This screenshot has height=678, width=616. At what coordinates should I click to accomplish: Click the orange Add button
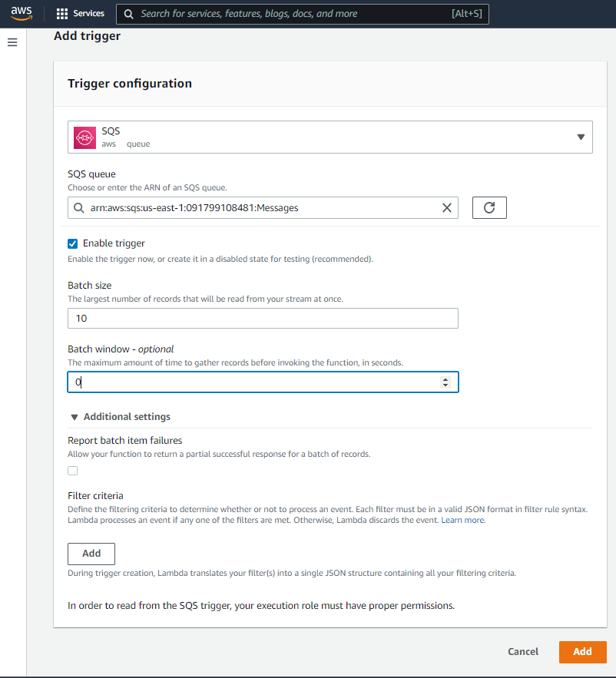click(x=582, y=651)
